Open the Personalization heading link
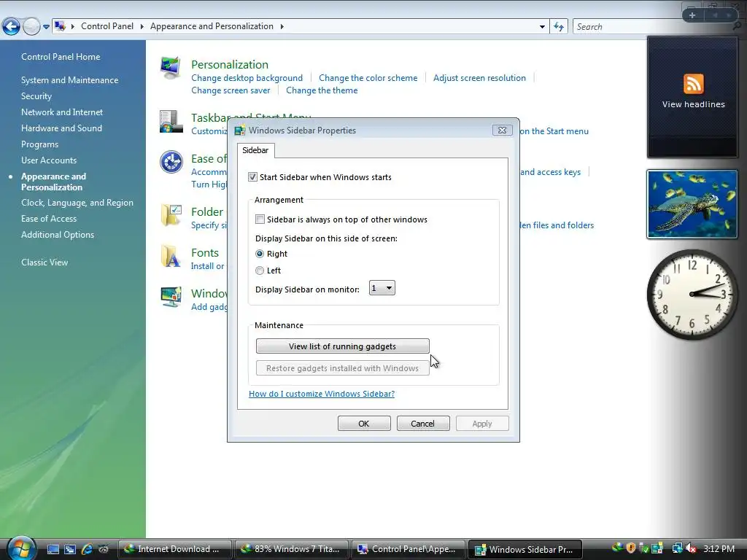The height and width of the screenshot is (560, 747). pos(230,64)
